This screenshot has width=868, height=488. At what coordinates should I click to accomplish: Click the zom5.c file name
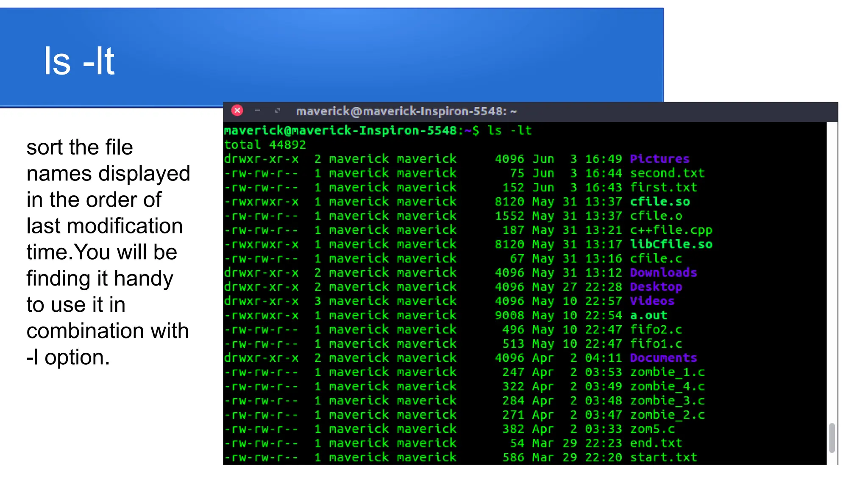coord(652,429)
